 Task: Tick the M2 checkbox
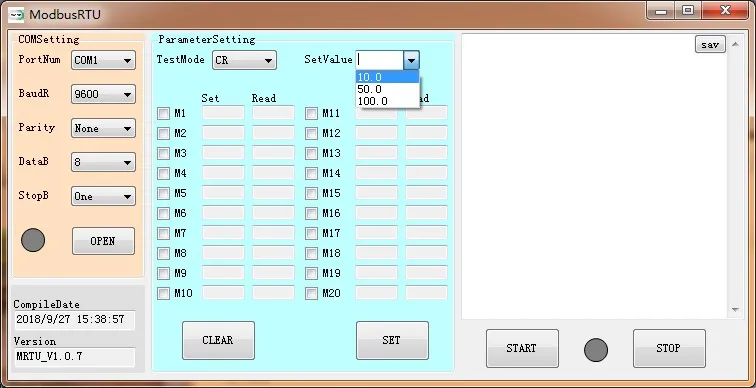pos(163,134)
